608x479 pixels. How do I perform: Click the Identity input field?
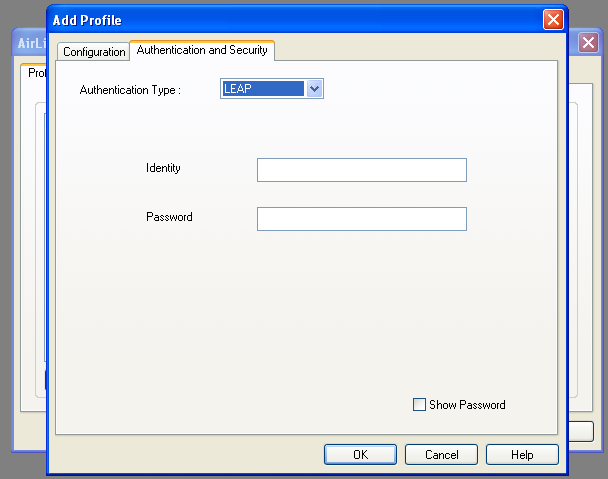pyautogui.click(x=362, y=170)
